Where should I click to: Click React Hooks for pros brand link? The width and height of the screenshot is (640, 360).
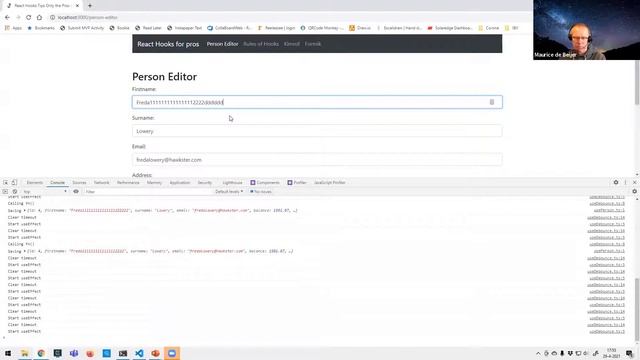pyautogui.click(x=168, y=44)
